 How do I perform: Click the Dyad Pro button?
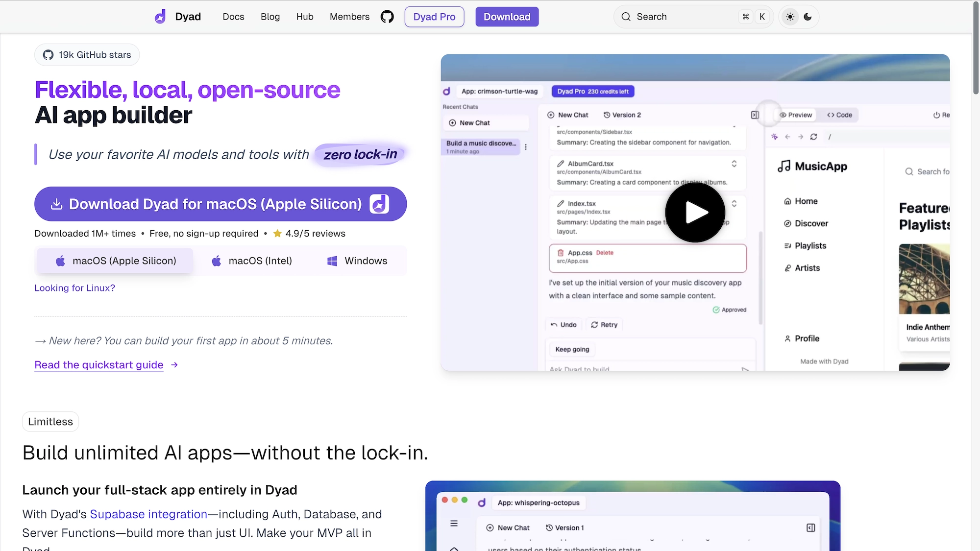(x=434, y=17)
